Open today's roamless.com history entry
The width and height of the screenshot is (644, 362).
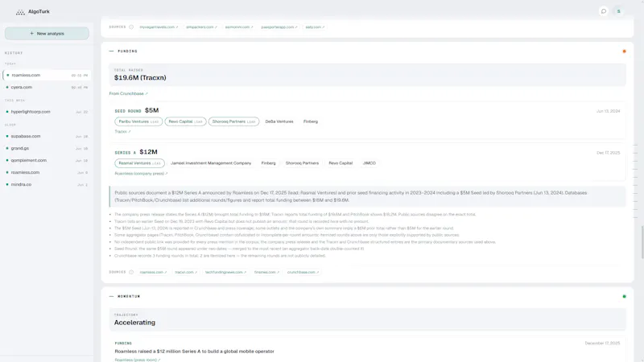47,75
